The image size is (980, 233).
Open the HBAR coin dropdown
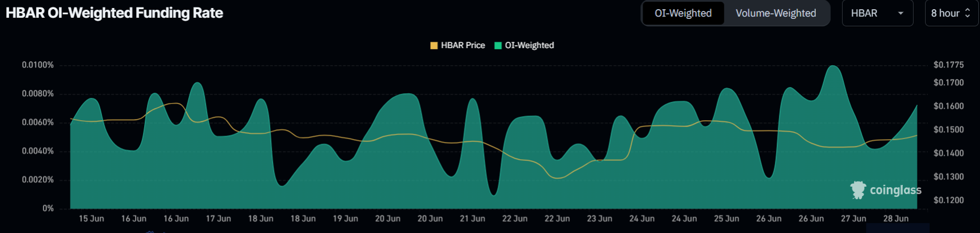click(x=878, y=13)
